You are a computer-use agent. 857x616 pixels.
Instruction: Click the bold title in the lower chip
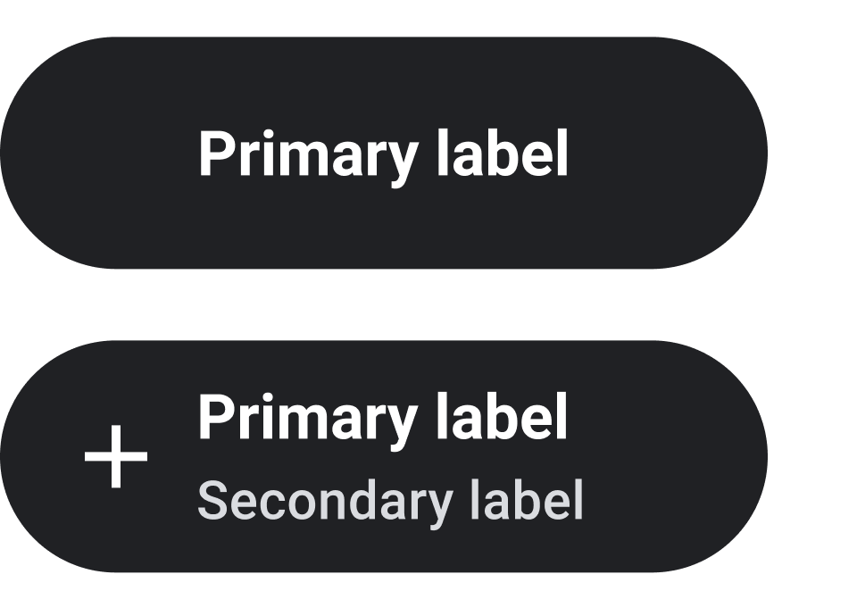tap(383, 417)
